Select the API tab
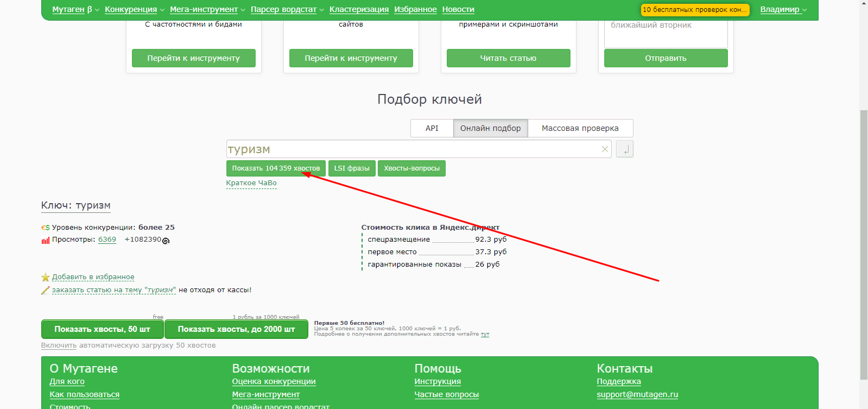The image size is (868, 409). click(432, 128)
